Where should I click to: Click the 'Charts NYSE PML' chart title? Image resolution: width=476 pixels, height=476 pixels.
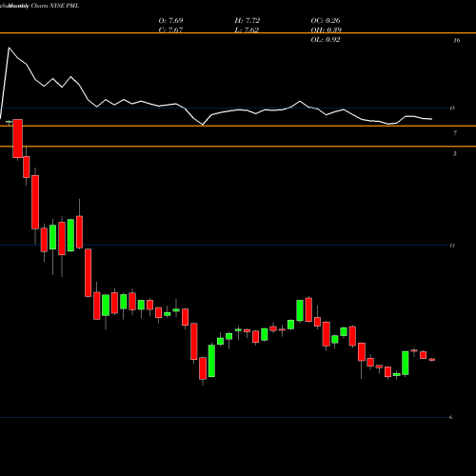point(55,6)
